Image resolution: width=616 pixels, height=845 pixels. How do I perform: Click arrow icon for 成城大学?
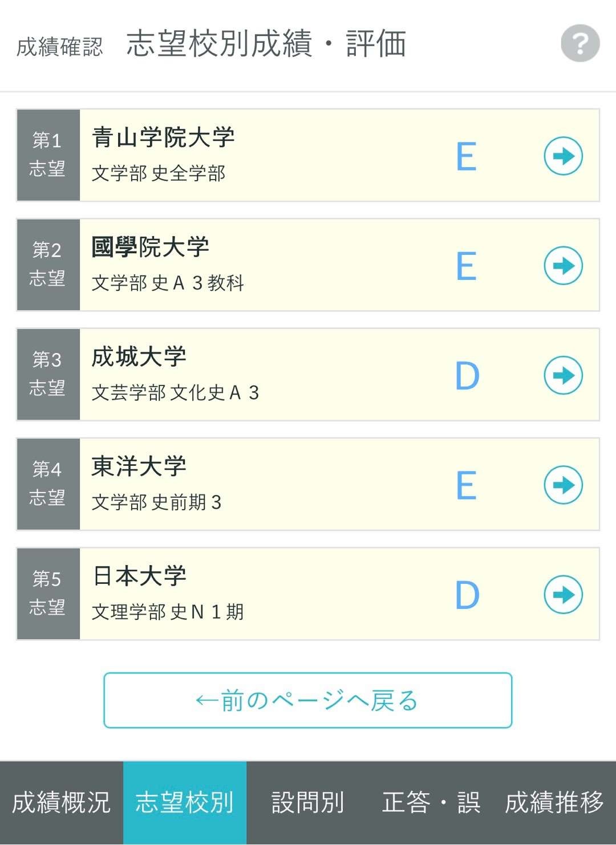pos(563,375)
